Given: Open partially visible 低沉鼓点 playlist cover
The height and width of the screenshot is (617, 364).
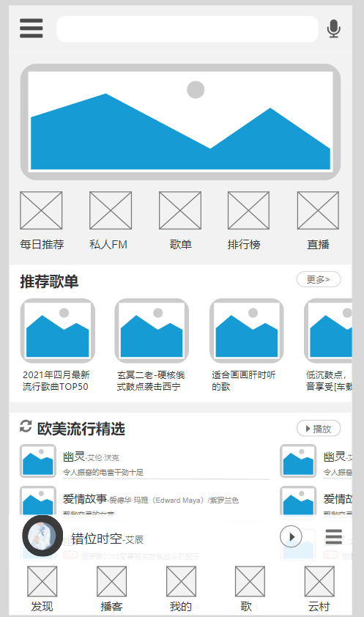Looking at the screenshot, I should [328, 330].
